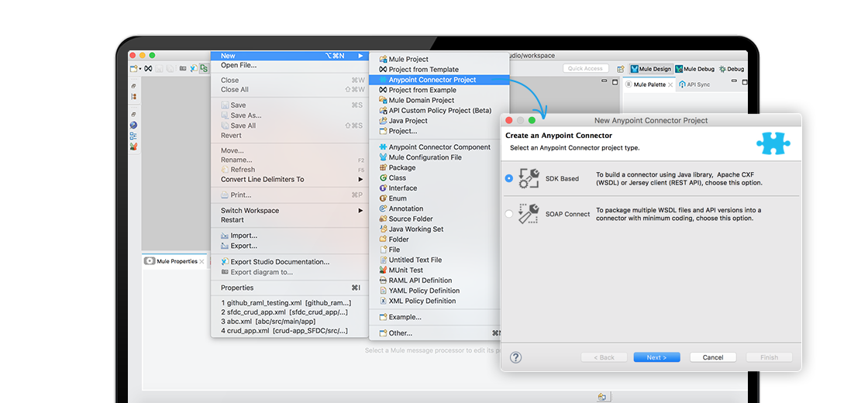Maximize the editor area pane
This screenshot has height=403, width=868.
615,82
